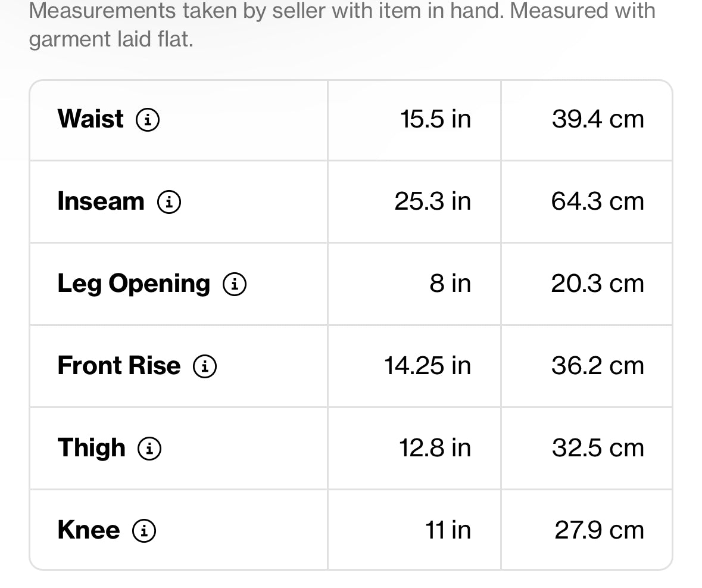This screenshot has width=702, height=588.
Task: Click the Front Rise label text
Action: click(118, 366)
